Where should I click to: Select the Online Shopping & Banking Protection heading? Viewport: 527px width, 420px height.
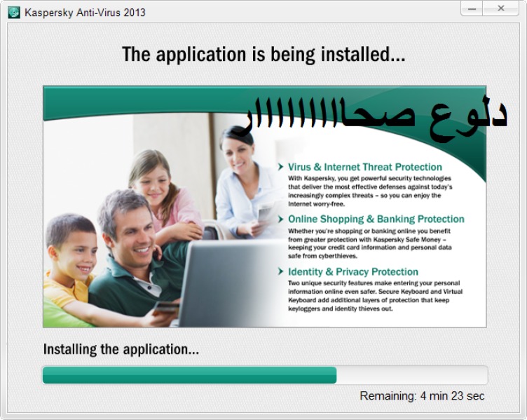(x=376, y=219)
